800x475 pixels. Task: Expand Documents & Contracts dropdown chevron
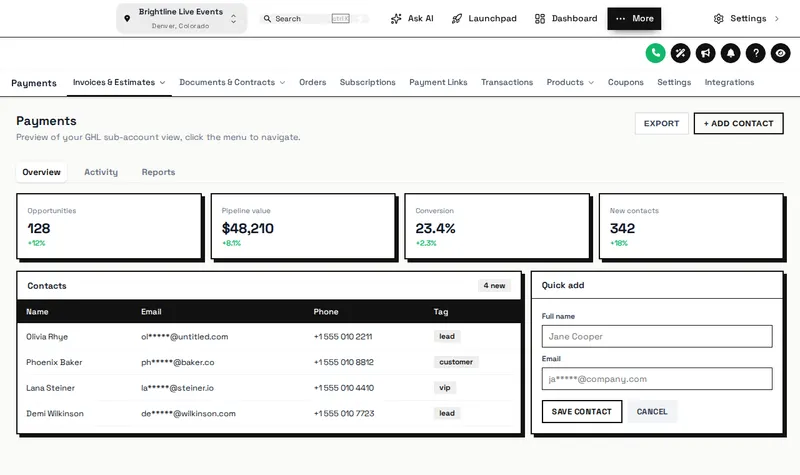click(282, 82)
